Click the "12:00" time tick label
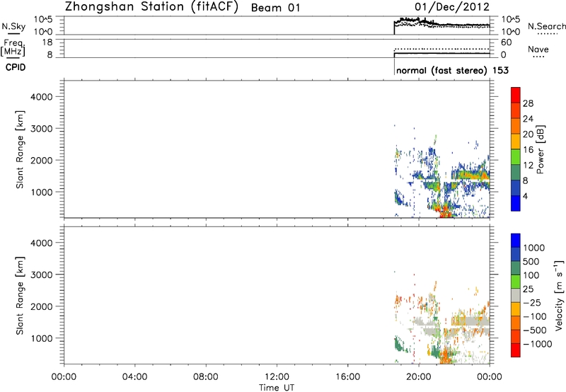 tap(277, 377)
